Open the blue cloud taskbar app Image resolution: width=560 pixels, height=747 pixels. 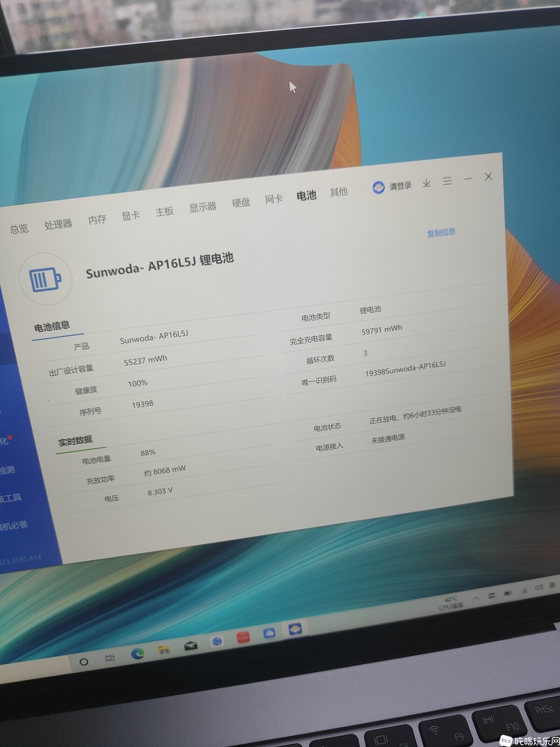pos(269,633)
